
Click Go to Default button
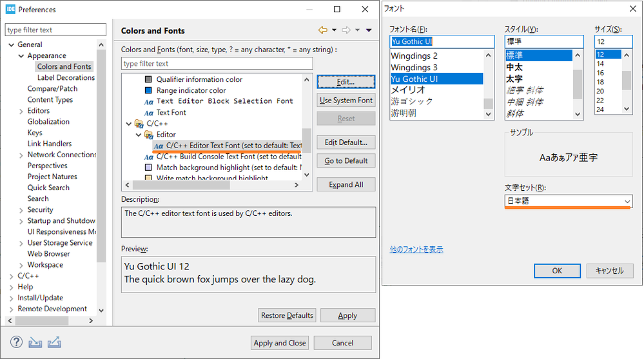tap(346, 160)
